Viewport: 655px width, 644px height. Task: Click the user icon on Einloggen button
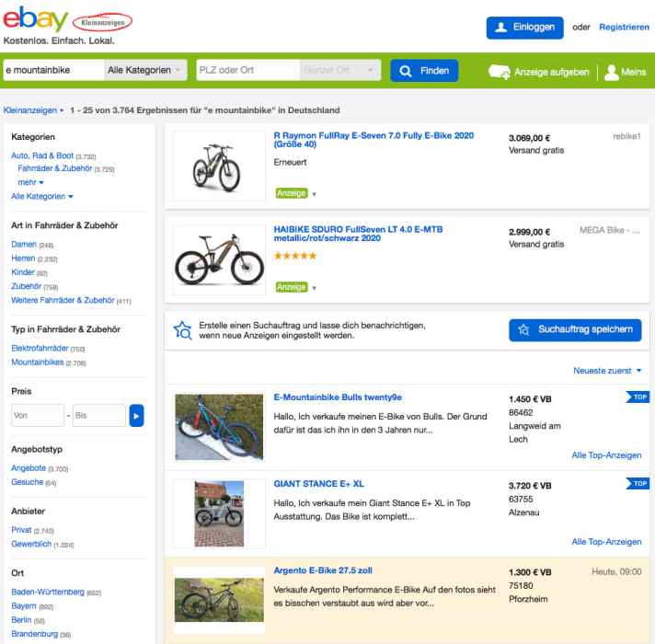pos(500,27)
